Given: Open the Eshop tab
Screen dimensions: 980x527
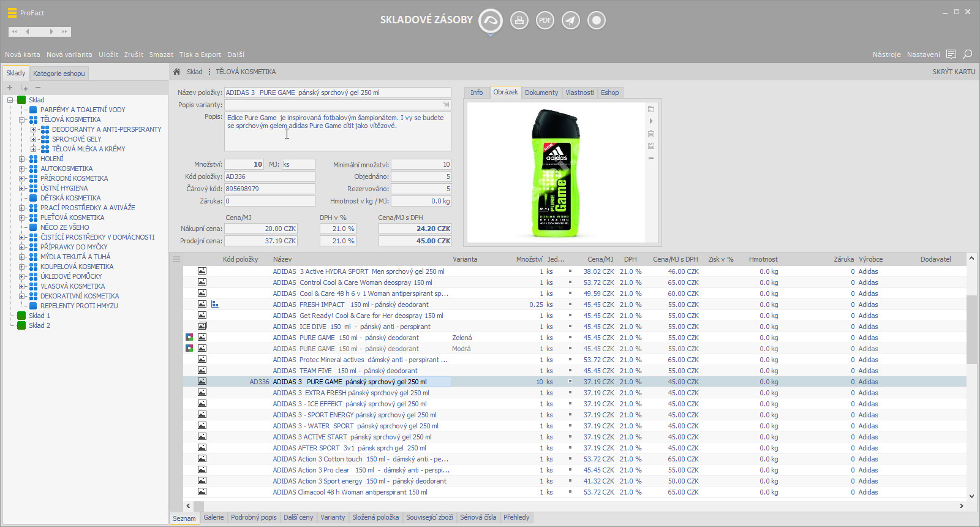Looking at the screenshot, I should (609, 93).
